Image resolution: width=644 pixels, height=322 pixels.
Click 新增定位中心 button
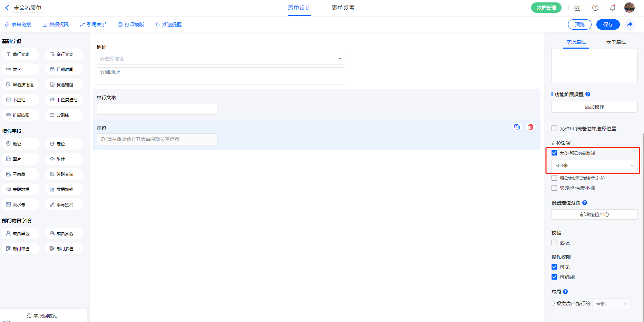594,214
